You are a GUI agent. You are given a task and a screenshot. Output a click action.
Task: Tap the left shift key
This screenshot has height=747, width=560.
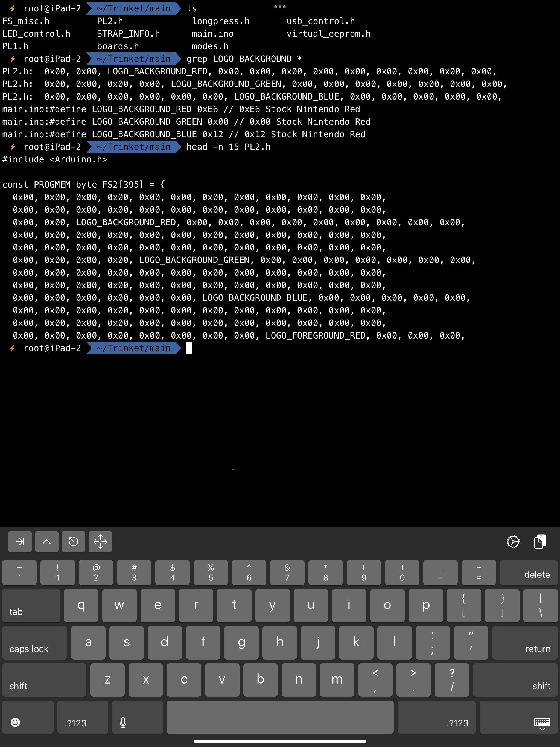[44, 680]
